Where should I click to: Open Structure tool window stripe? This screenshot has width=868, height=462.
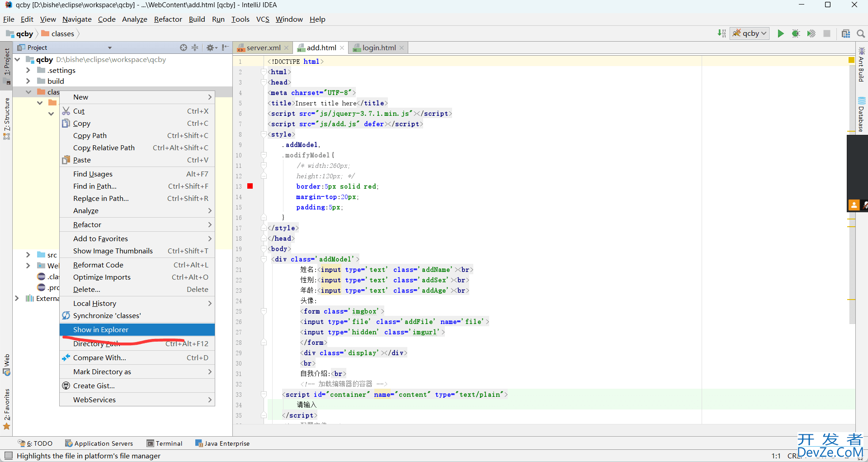7,119
